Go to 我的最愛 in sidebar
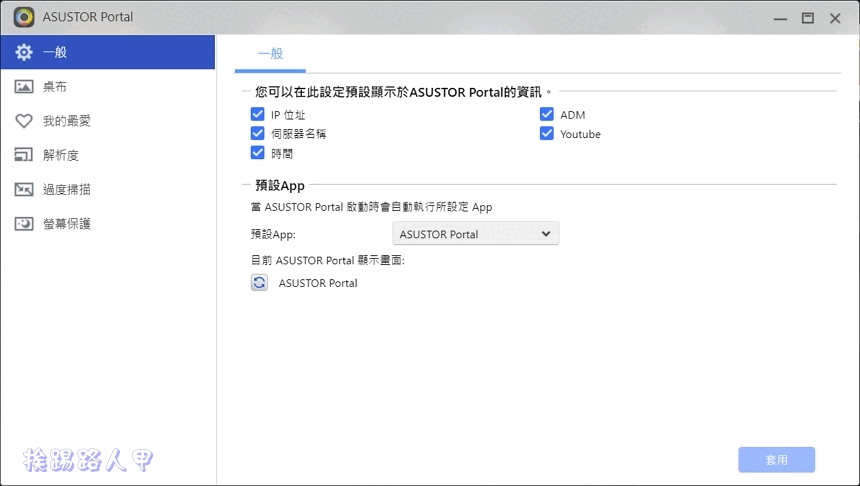Viewport: 860px width, 486px height. click(108, 121)
